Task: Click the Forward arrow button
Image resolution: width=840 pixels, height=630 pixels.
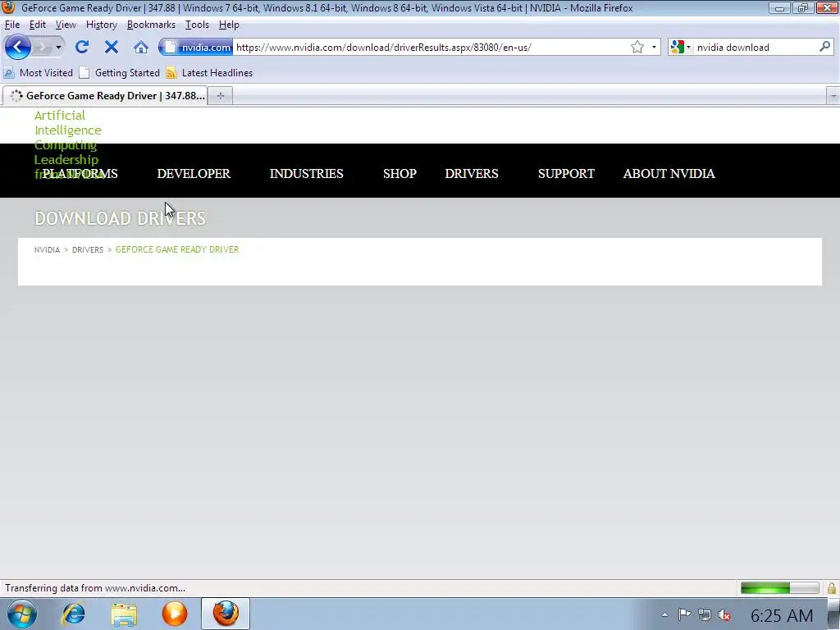Action: pyautogui.click(x=42, y=47)
